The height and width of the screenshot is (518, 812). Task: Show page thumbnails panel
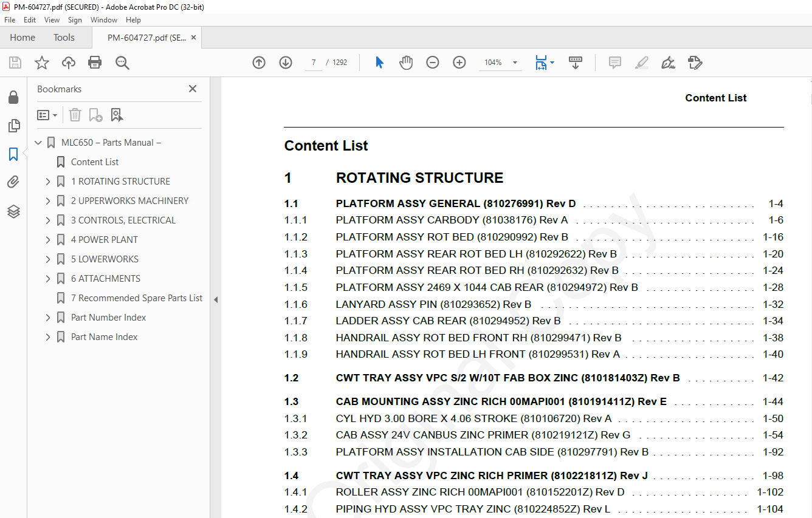point(13,126)
